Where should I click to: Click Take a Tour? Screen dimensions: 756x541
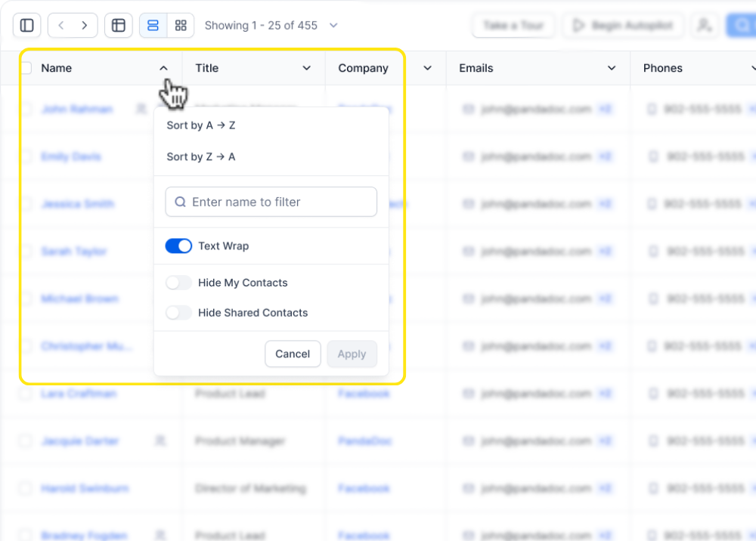pyautogui.click(x=513, y=25)
